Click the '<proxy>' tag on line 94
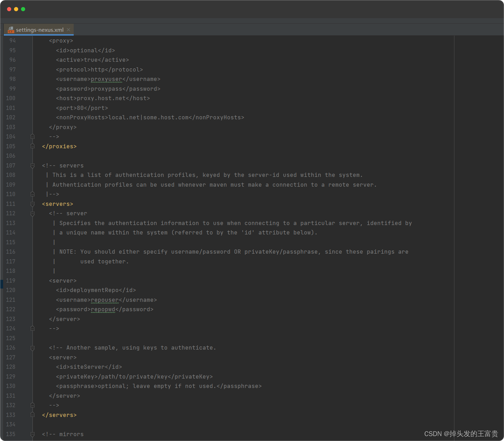The image size is (504, 441). 61,41
